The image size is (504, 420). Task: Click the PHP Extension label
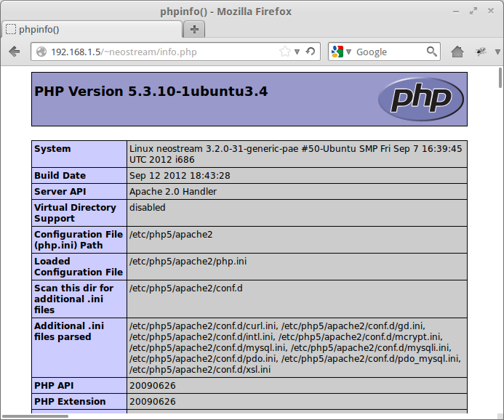tap(70, 401)
